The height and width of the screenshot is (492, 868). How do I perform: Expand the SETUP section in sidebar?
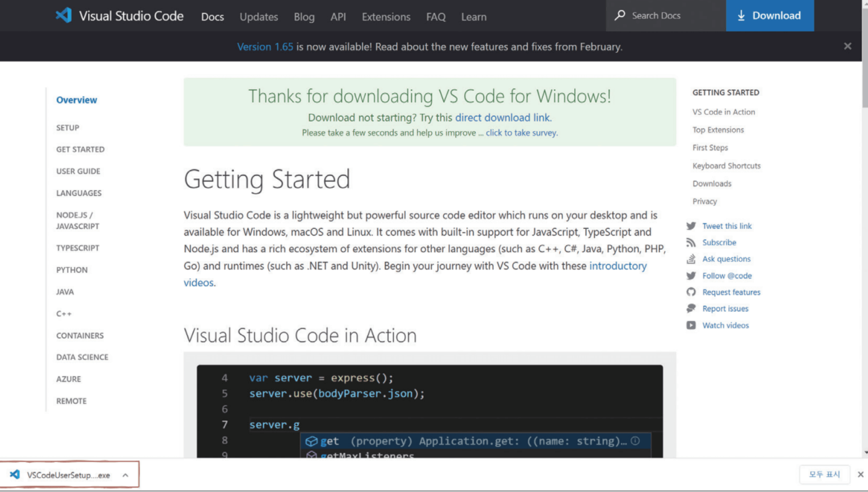(68, 128)
